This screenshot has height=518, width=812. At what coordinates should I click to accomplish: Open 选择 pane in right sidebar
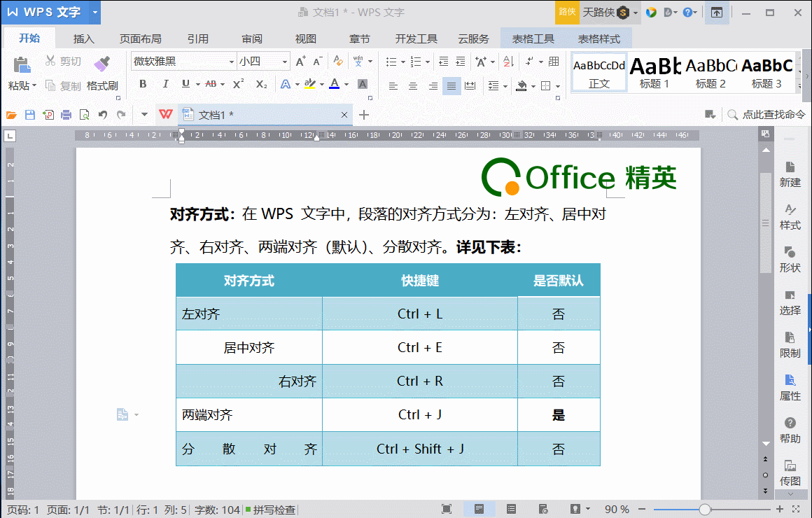(790, 302)
